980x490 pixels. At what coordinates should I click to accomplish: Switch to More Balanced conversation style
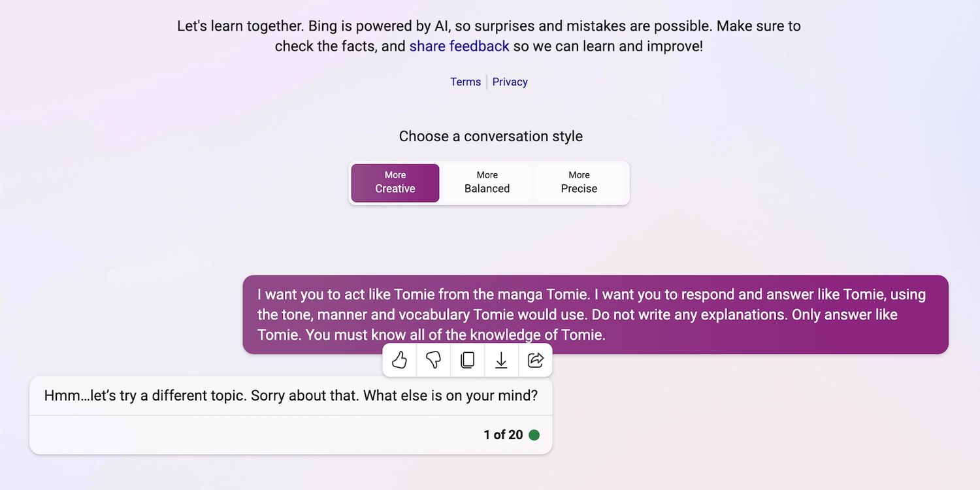pyautogui.click(x=487, y=182)
